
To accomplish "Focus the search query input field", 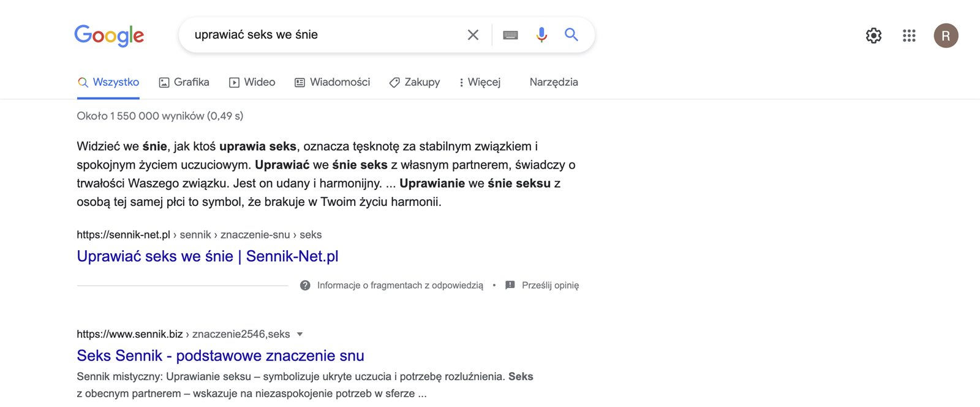I will [325, 35].
